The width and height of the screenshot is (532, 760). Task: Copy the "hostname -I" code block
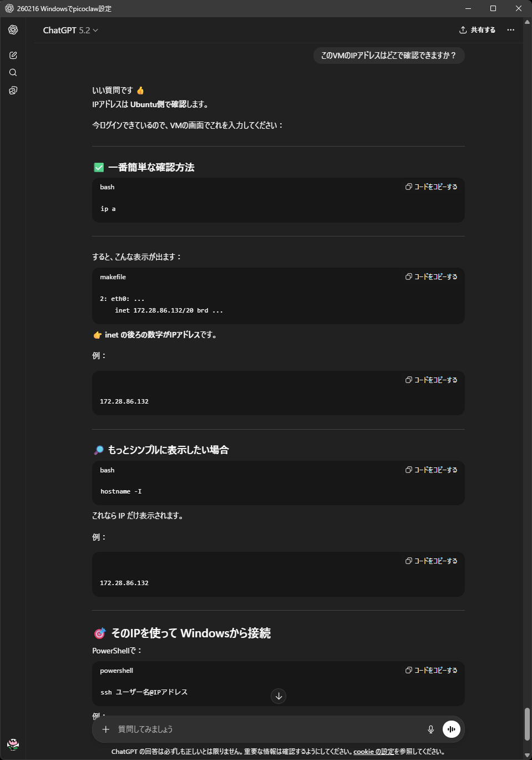(432, 470)
